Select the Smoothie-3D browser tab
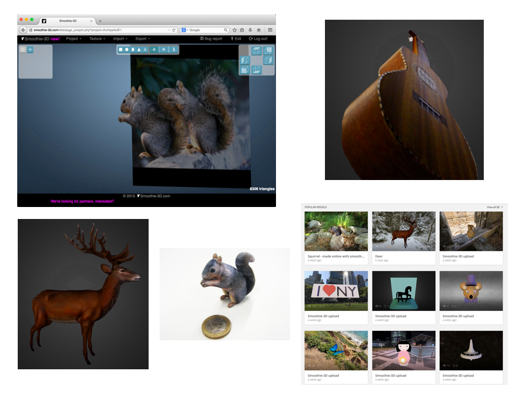522x396 pixels. click(x=68, y=21)
